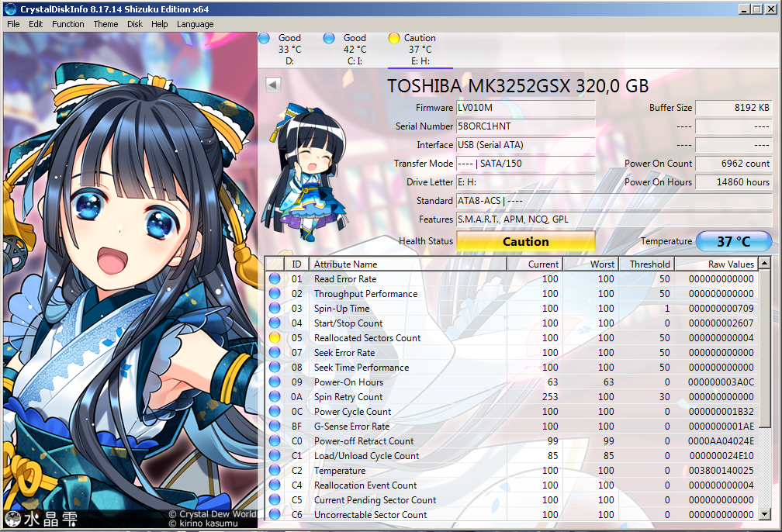The height and width of the screenshot is (532, 782).
Task: Click the Serial Number field 58ORC1HNT
Action: coord(526,126)
